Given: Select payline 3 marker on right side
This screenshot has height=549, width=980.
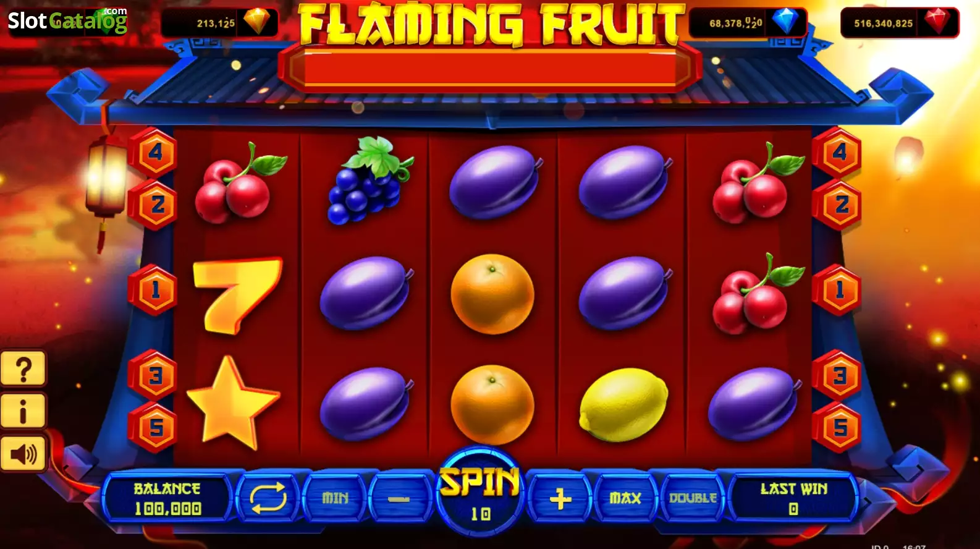Looking at the screenshot, I should [838, 375].
